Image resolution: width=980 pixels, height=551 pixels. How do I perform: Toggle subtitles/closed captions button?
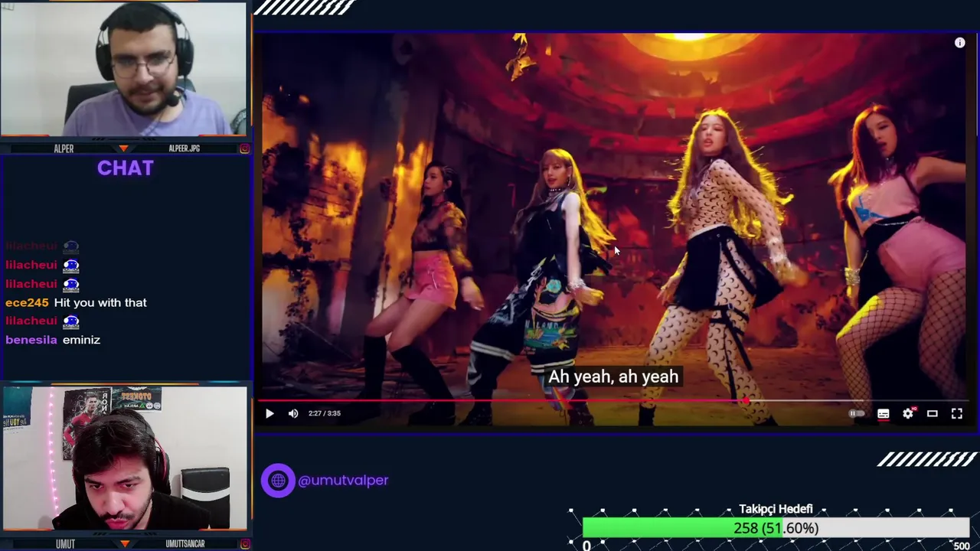[x=884, y=413]
